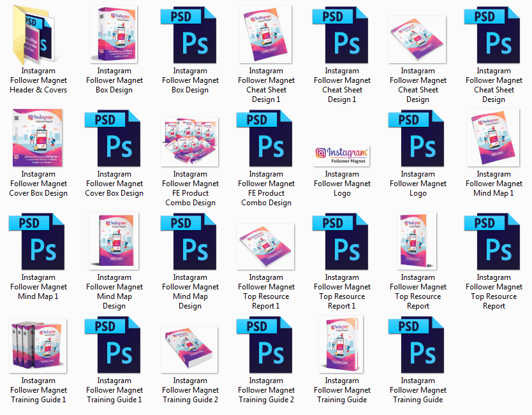Select FE Product Combo Design PSD file

(265, 138)
